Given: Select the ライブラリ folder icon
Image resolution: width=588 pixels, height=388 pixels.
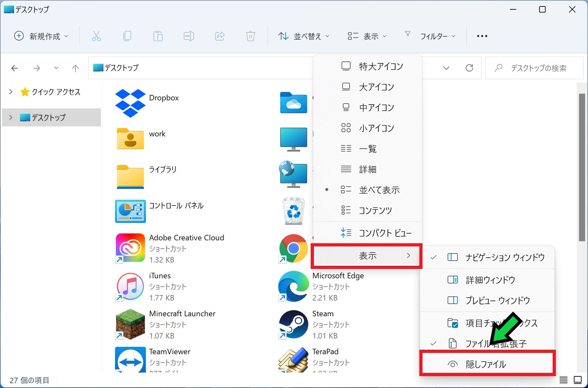Looking at the screenshot, I should tap(130, 176).
